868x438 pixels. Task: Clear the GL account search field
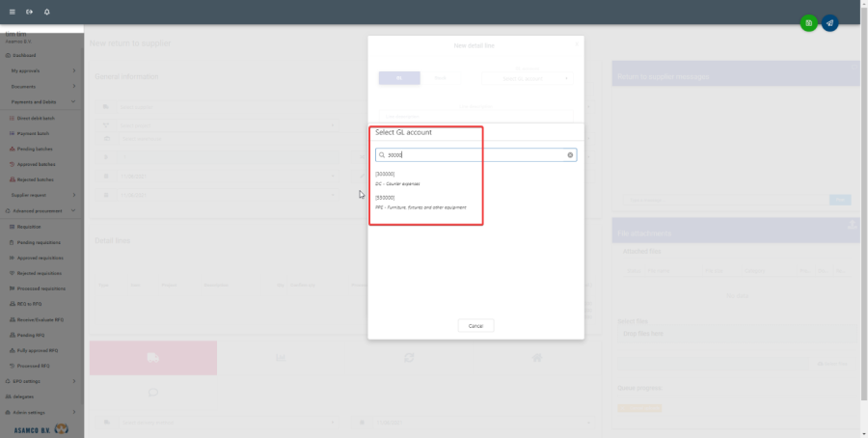click(570, 154)
